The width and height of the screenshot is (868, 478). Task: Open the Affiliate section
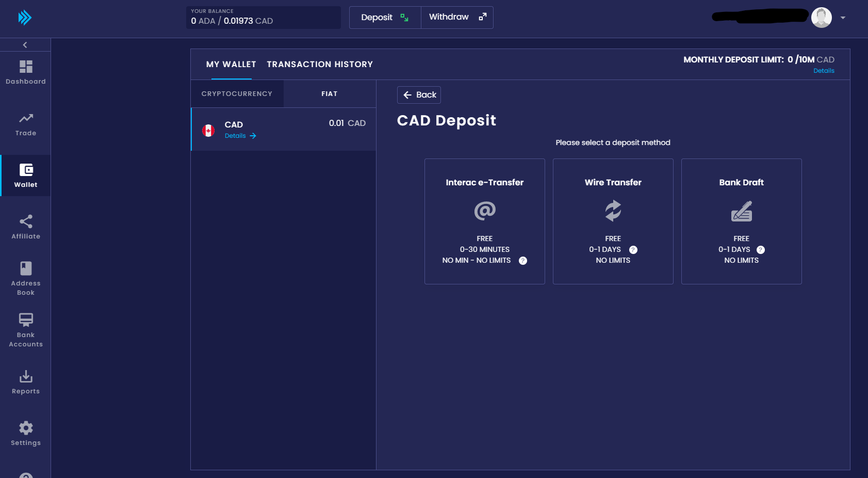[25, 221]
